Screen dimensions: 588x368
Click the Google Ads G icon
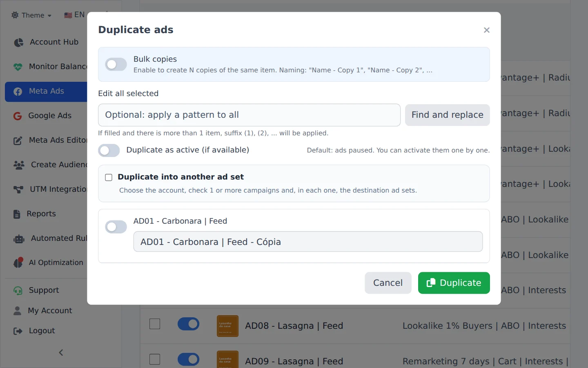(18, 116)
